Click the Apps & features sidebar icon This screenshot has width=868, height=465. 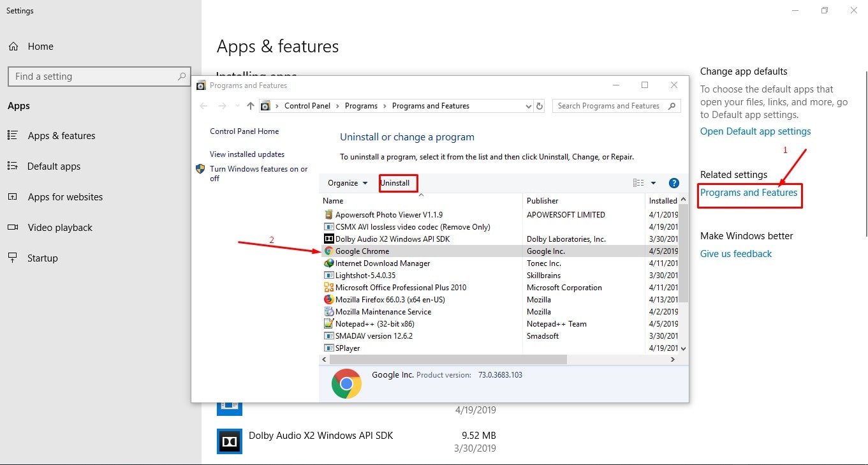click(x=12, y=135)
